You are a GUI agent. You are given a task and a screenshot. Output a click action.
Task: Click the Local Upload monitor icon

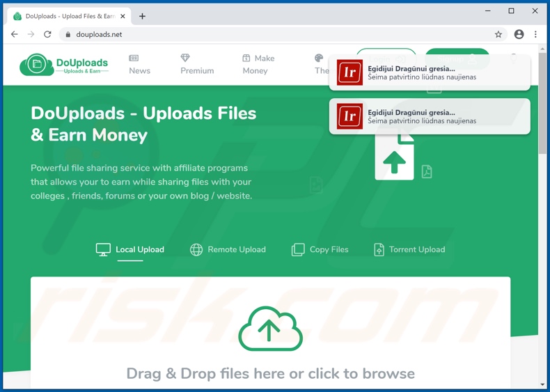click(103, 249)
